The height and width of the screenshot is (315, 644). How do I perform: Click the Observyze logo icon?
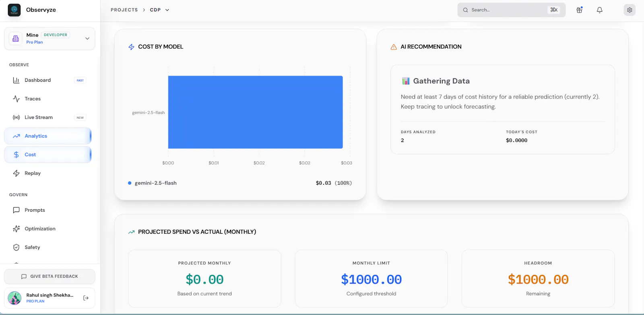pyautogui.click(x=14, y=10)
